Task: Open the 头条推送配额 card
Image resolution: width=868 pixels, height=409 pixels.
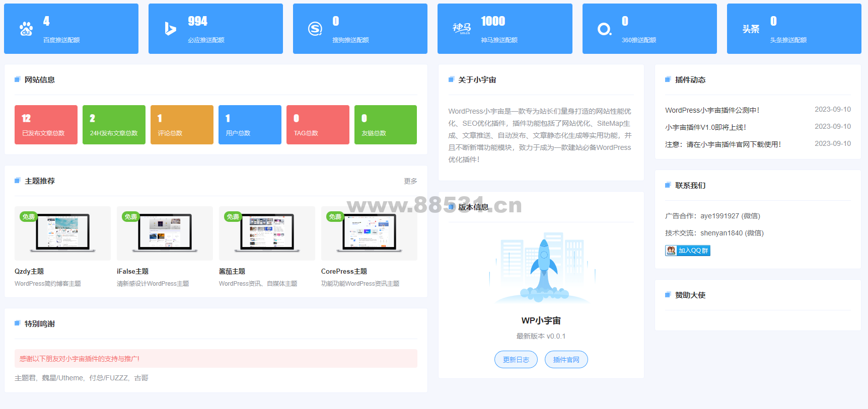Action: pos(794,29)
